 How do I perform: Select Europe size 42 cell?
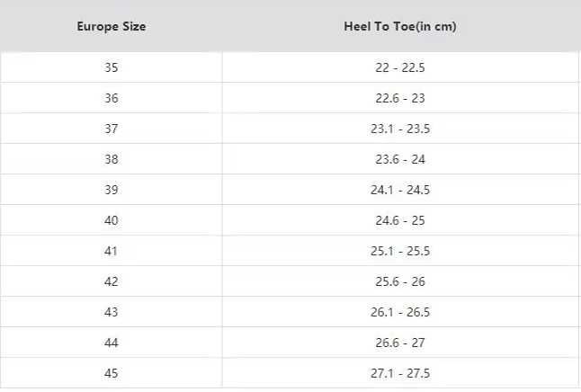[x=111, y=281]
